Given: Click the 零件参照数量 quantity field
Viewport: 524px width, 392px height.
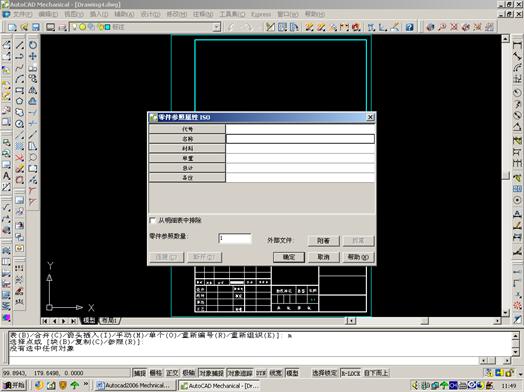Looking at the screenshot, I should (x=235, y=238).
